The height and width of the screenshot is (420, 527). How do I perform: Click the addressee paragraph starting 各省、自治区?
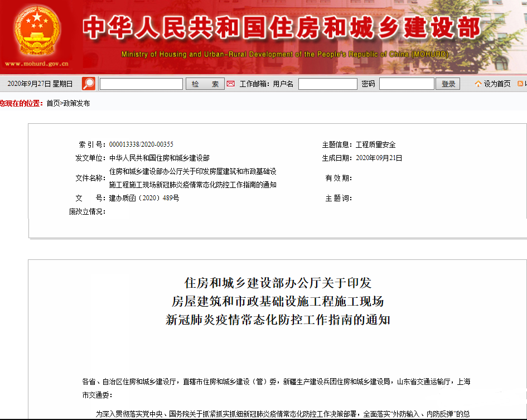276,388
